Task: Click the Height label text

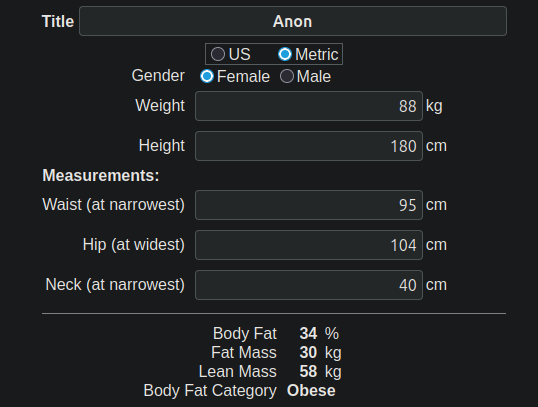Action: click(x=162, y=146)
